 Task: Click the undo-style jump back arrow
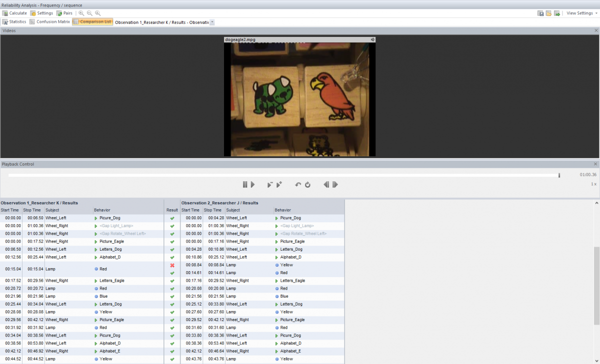(298, 185)
